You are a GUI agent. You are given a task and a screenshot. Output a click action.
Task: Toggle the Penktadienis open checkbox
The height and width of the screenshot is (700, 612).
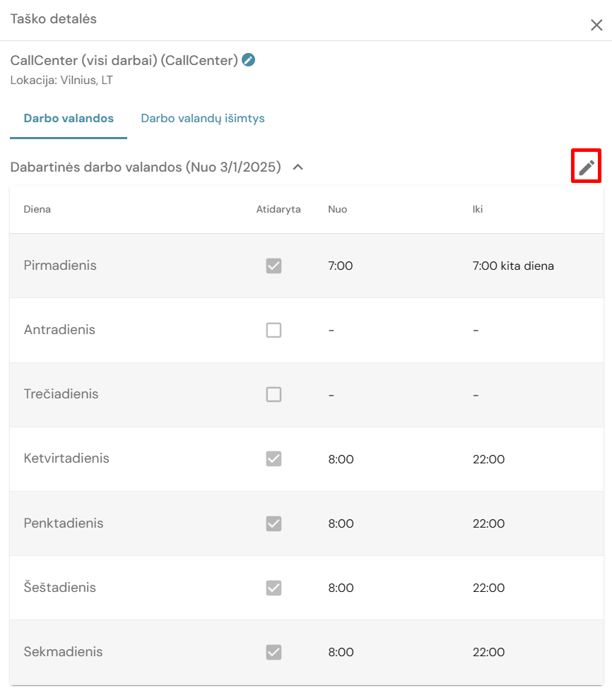(273, 523)
